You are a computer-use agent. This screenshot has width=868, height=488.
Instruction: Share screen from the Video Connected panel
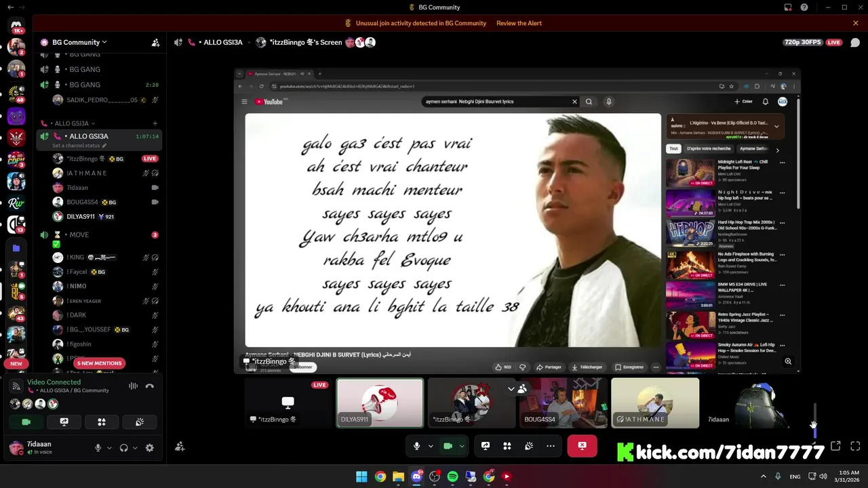pyautogui.click(x=64, y=422)
